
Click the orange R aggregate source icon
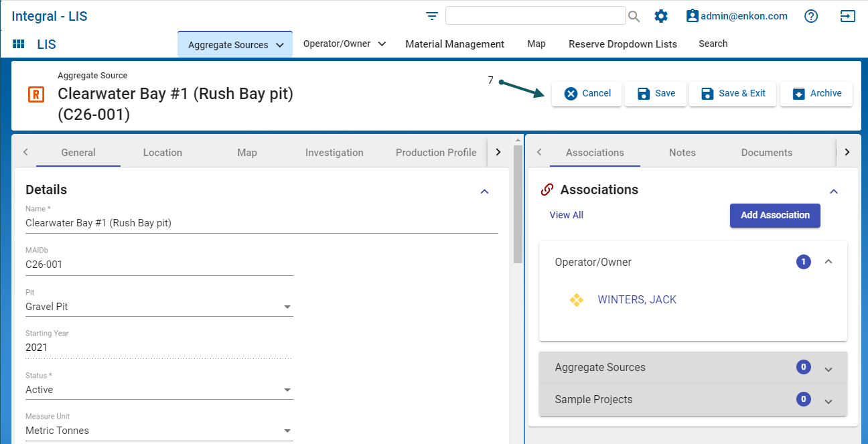coord(36,94)
